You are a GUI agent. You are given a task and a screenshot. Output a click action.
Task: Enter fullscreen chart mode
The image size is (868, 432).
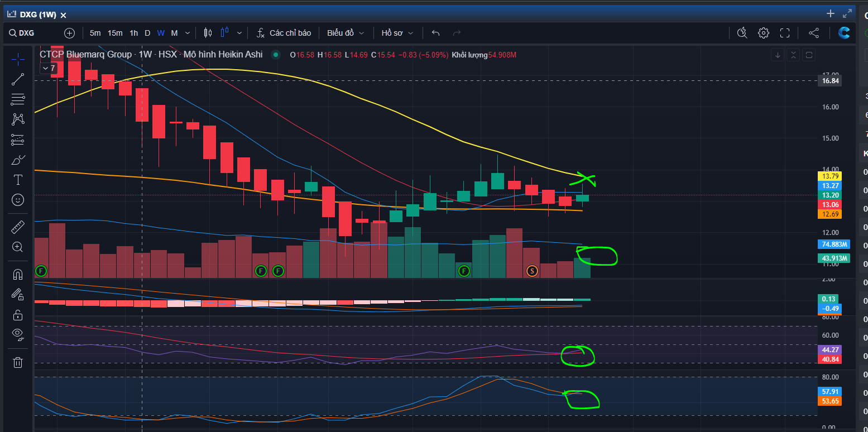785,33
